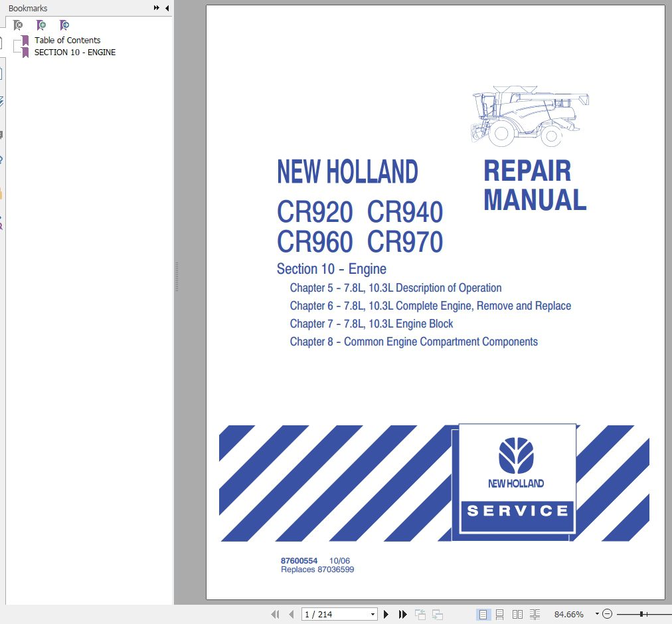Zoom out with the minus icon
The image size is (672, 624).
click(x=607, y=613)
